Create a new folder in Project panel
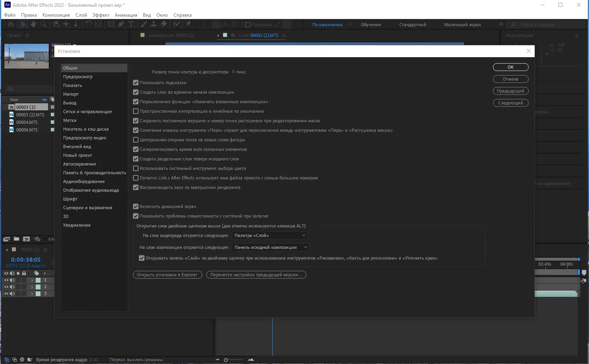The width and height of the screenshot is (589, 364). pos(16,239)
